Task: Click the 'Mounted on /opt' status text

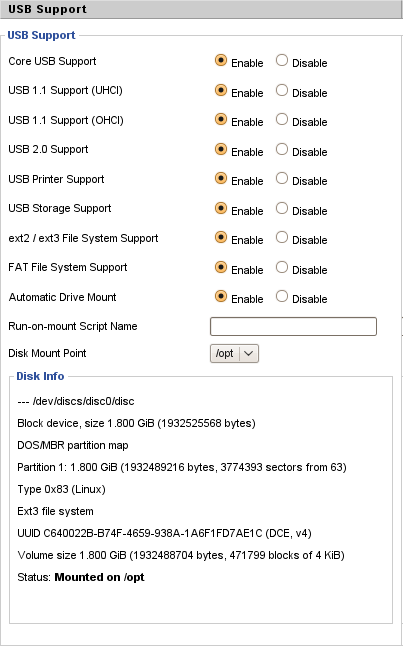Action: pos(99,577)
